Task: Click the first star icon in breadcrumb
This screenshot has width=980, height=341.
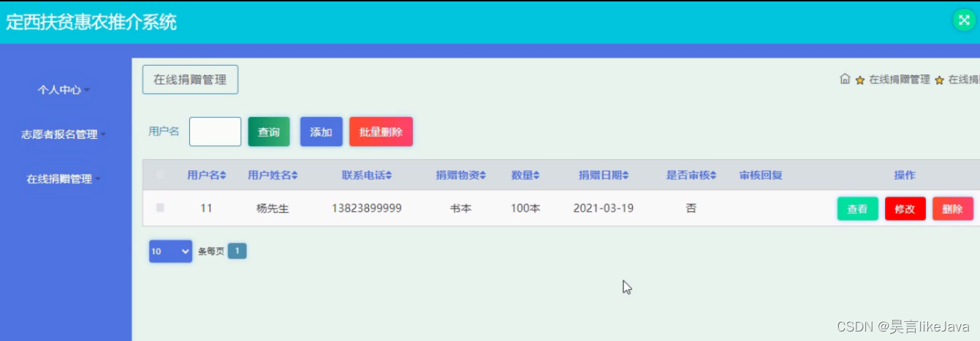Action: (860, 80)
